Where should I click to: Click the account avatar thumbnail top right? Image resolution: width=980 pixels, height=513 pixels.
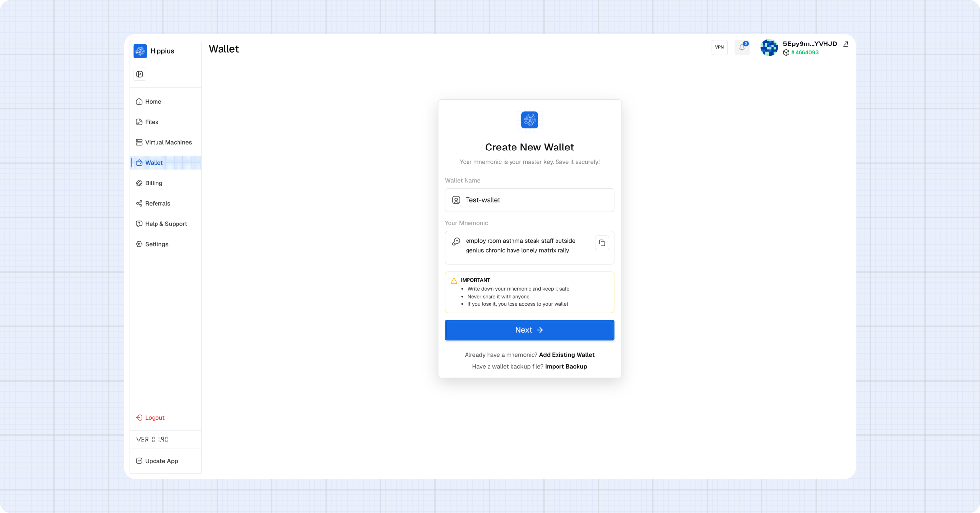769,47
